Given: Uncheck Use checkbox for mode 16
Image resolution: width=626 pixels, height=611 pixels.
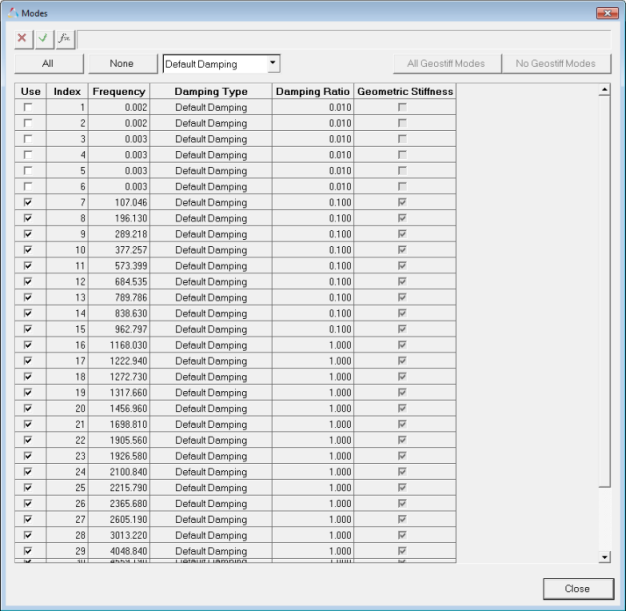Looking at the screenshot, I should [28, 345].
